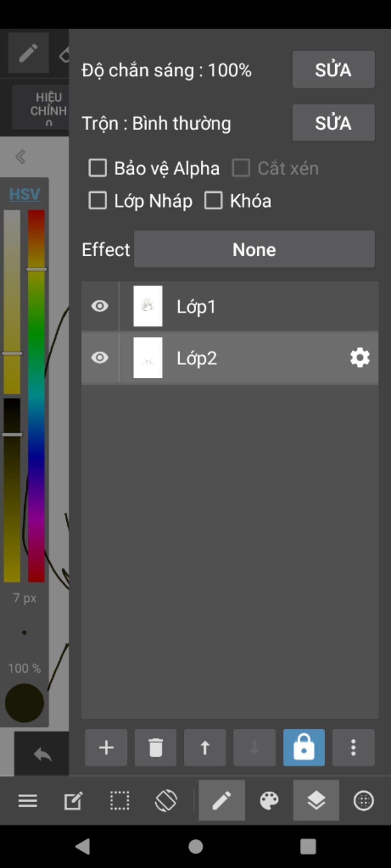Viewport: 391px width, 868px height.
Task: Open the selection tool icon
Action: (120, 800)
